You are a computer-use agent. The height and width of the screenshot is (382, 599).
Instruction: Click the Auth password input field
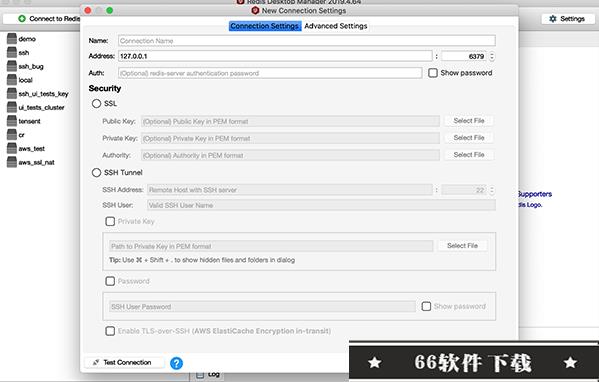270,73
